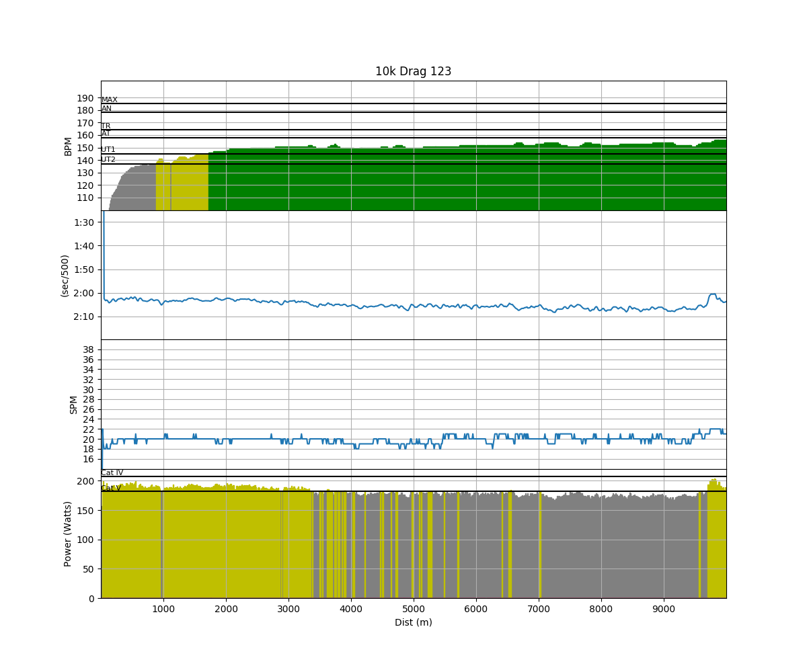Select the BPM y-axis label

pyautogui.click(x=68, y=146)
